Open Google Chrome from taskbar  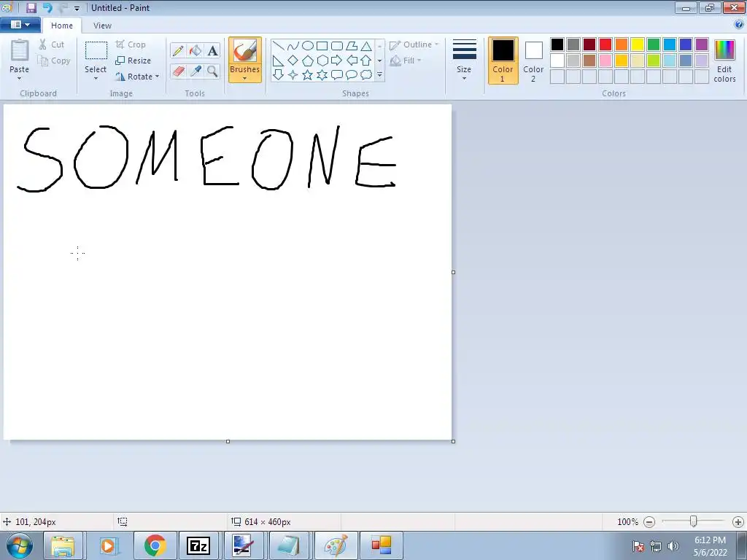[x=155, y=545]
